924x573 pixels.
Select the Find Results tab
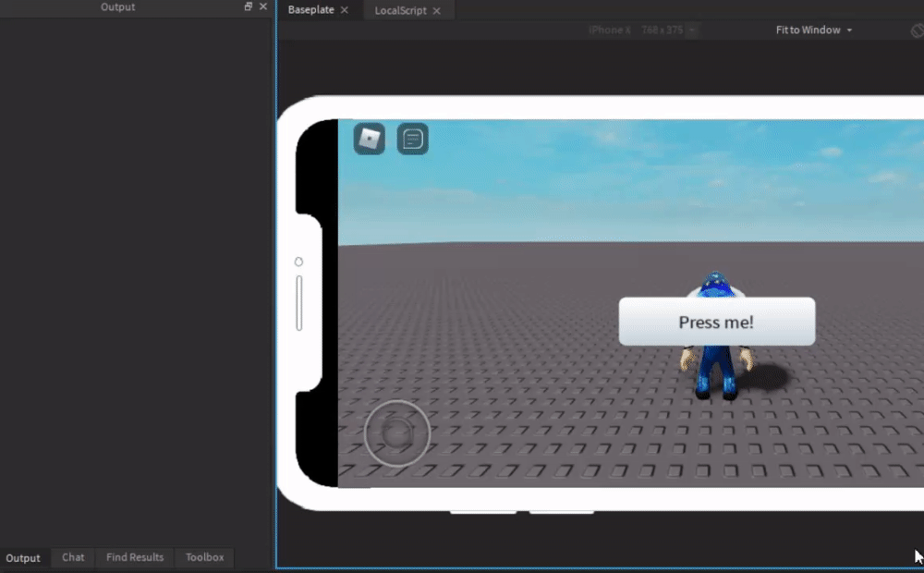tap(135, 557)
